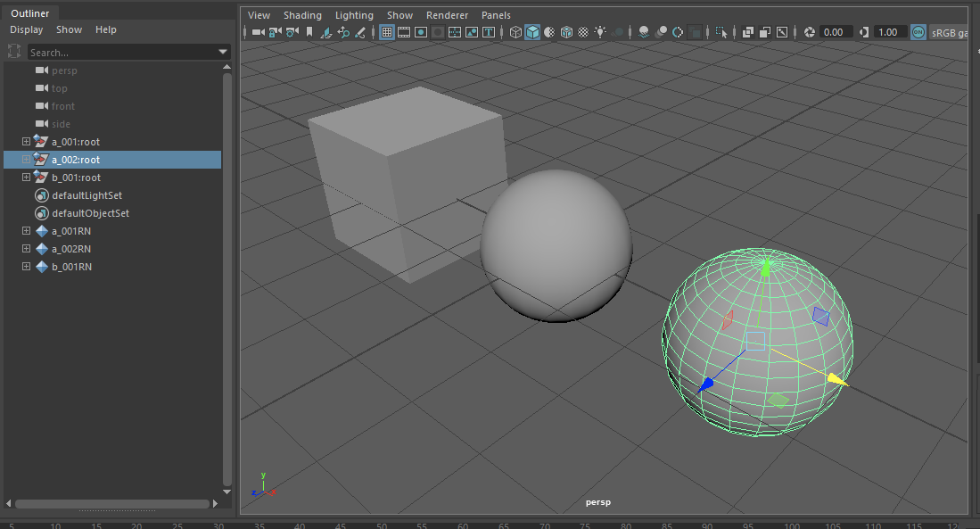The image size is (980, 529).
Task: Click the Gamma value field showing 1.00
Action: coord(891,32)
